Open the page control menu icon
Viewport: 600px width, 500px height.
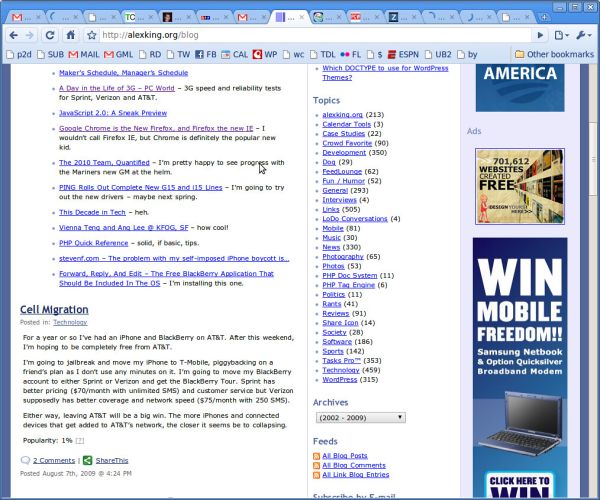(562, 35)
